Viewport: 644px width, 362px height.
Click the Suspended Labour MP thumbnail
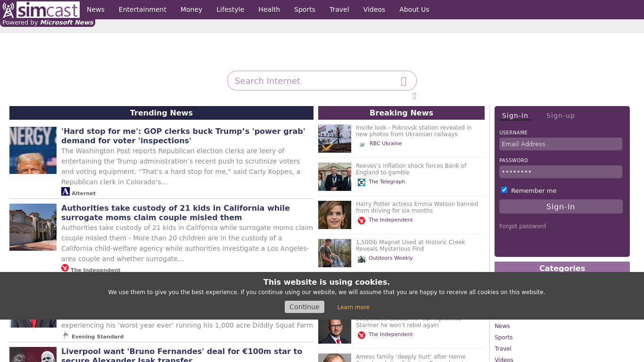tap(335, 331)
